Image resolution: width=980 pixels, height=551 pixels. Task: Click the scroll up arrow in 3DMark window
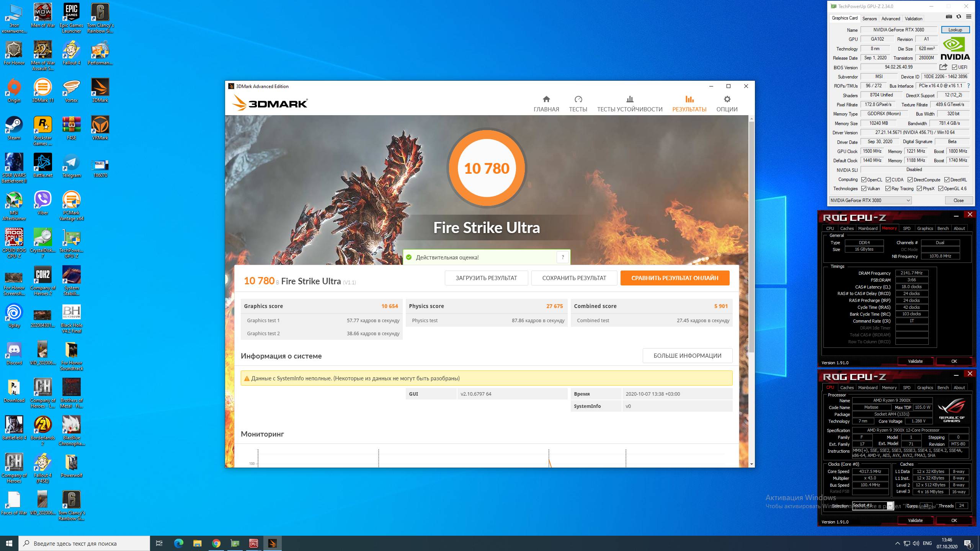tap(751, 119)
